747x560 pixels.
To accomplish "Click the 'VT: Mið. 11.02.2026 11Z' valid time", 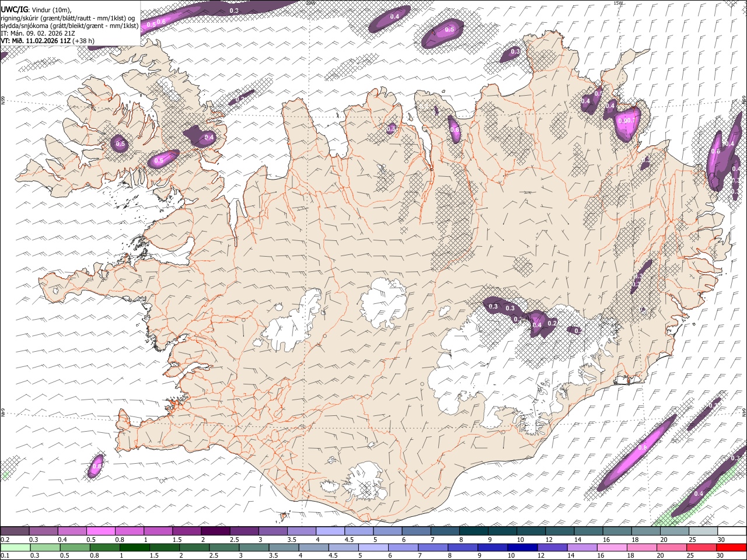I will click(36, 41).
